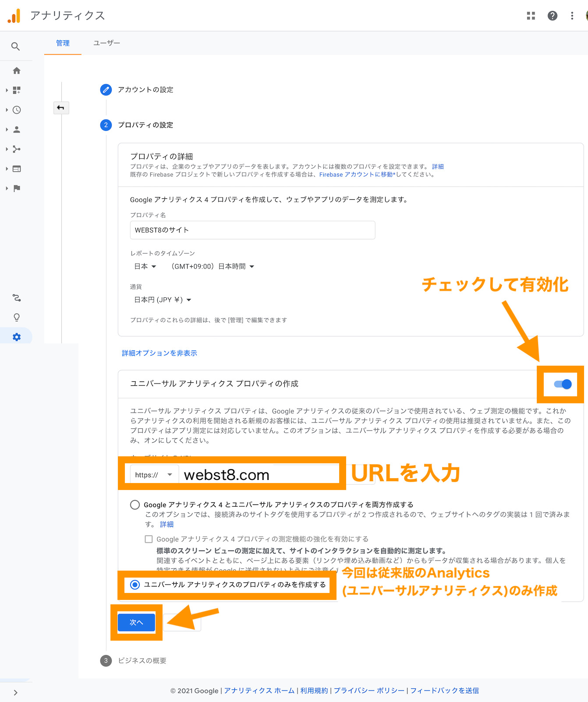This screenshot has height=702, width=588.
Task: Click the account setup pencil step icon
Action: pos(106,90)
